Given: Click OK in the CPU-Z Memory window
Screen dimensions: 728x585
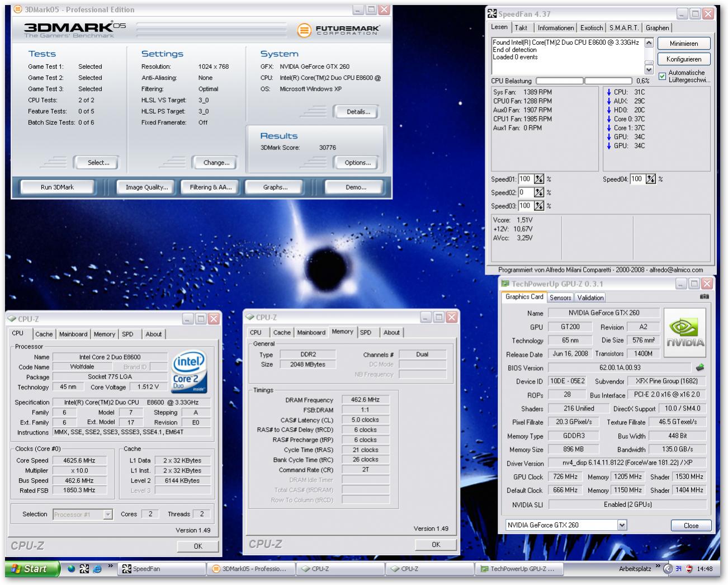Looking at the screenshot, I should [436, 544].
